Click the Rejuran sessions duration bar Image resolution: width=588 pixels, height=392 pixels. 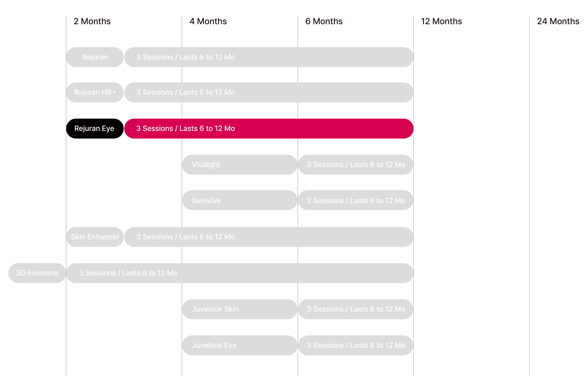pyautogui.click(x=269, y=57)
